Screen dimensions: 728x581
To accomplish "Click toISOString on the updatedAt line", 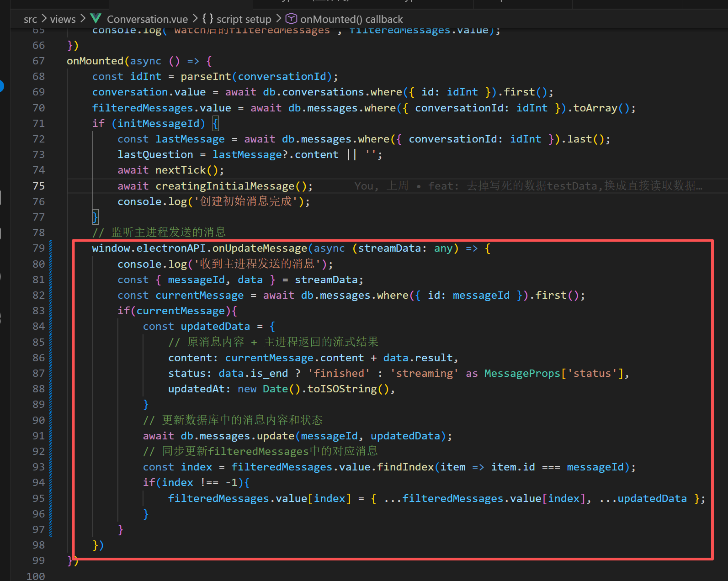I will coord(342,389).
